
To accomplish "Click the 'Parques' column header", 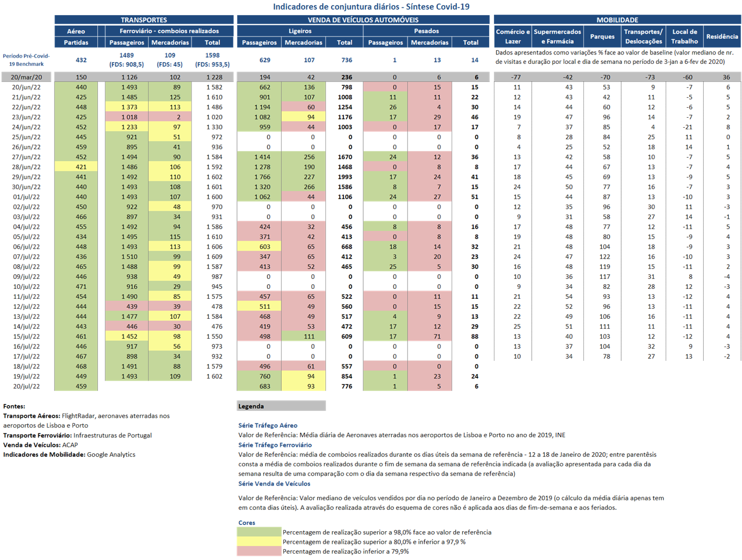I will pos(602,37).
